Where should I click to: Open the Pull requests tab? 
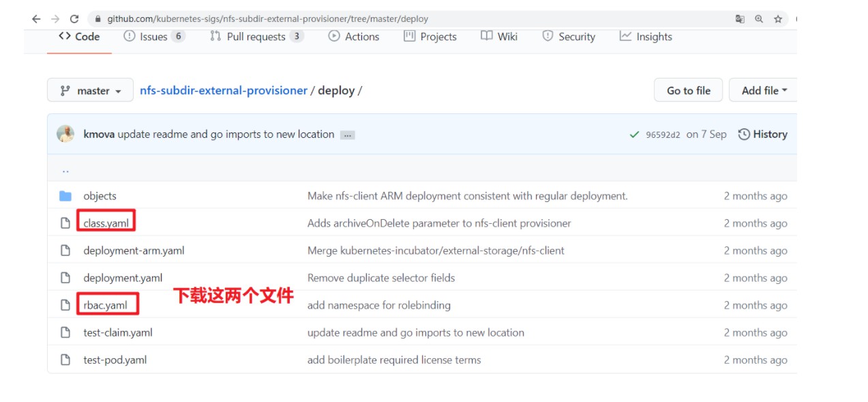(256, 37)
